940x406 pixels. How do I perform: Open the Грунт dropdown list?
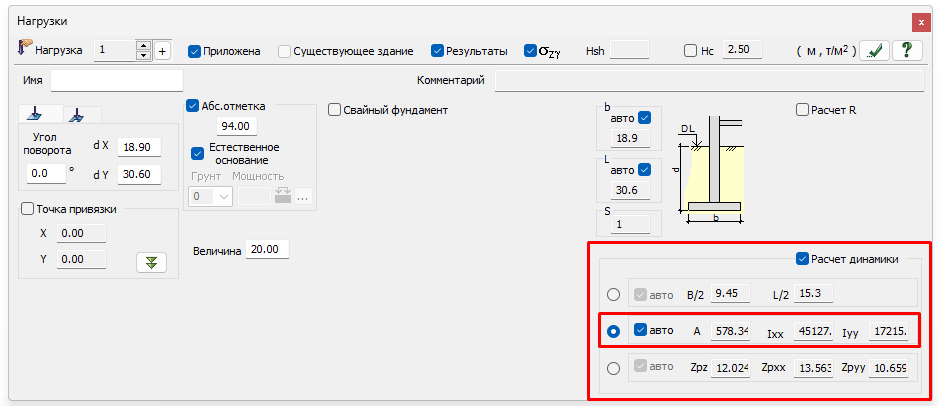[x=210, y=196]
